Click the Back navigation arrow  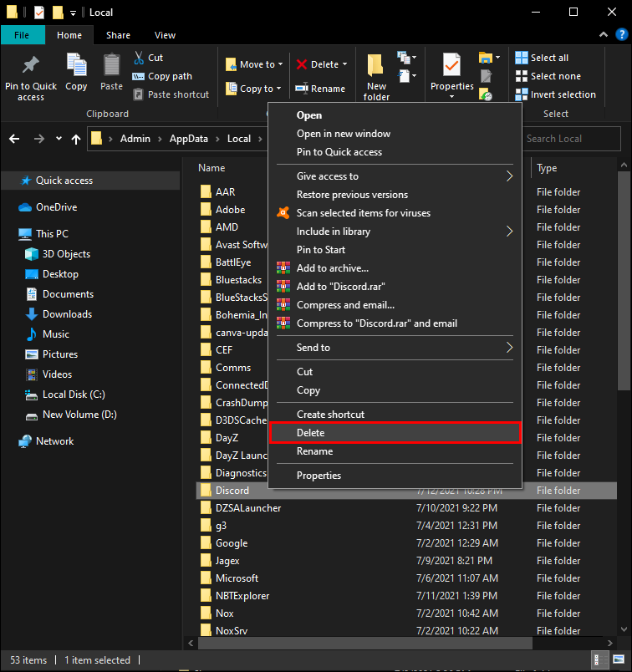pyautogui.click(x=14, y=139)
